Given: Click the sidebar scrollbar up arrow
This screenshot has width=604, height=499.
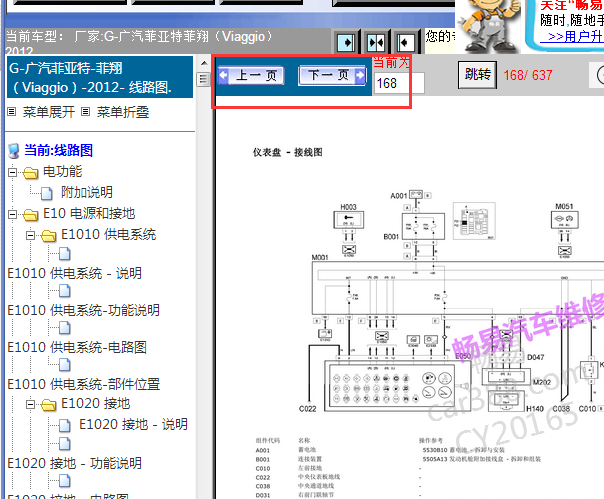Looking at the screenshot, I should tap(204, 63).
